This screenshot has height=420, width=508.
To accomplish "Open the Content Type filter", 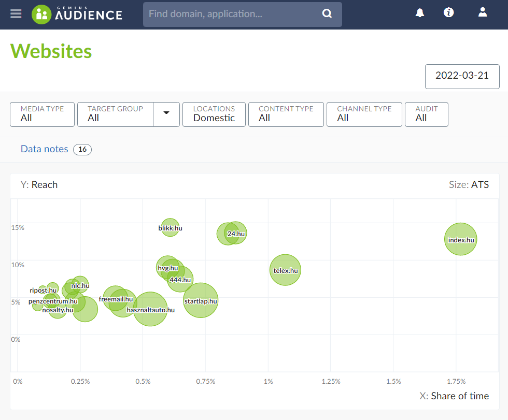I will pyautogui.click(x=286, y=114).
